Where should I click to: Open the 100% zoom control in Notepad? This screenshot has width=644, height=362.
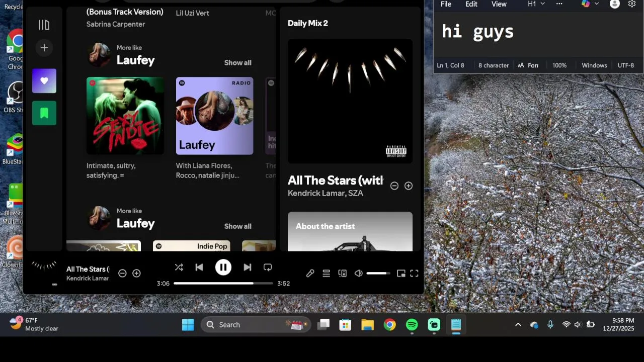click(559, 65)
